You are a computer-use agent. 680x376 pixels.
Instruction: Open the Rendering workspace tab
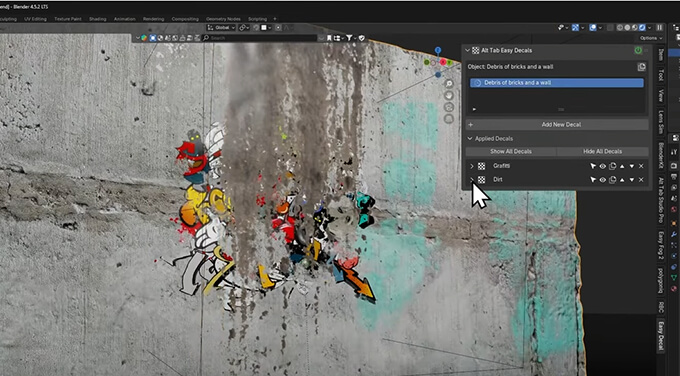[154, 19]
